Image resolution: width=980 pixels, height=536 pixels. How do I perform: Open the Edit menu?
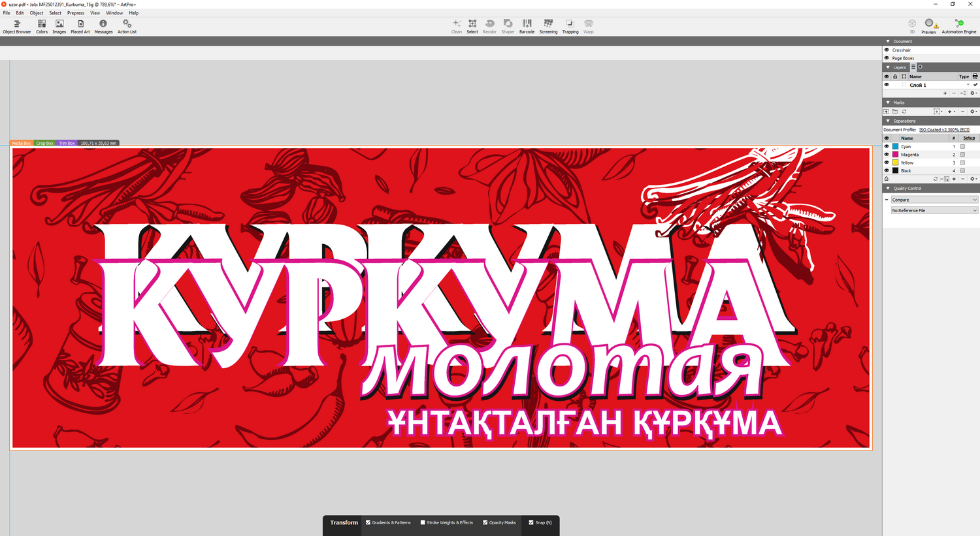click(x=20, y=13)
